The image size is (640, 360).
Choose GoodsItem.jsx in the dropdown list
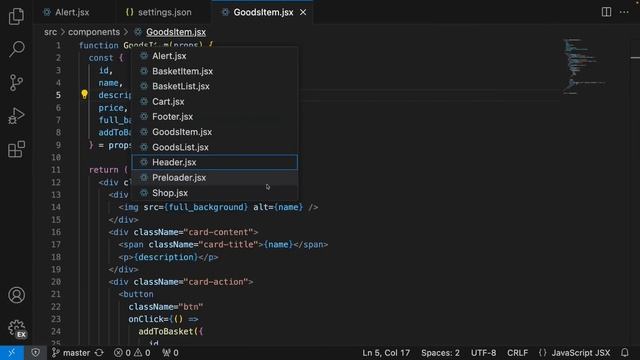point(215,132)
